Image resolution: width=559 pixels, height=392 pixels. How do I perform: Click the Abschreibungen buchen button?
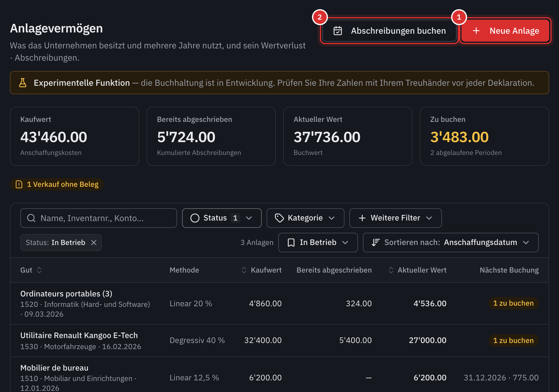point(389,31)
